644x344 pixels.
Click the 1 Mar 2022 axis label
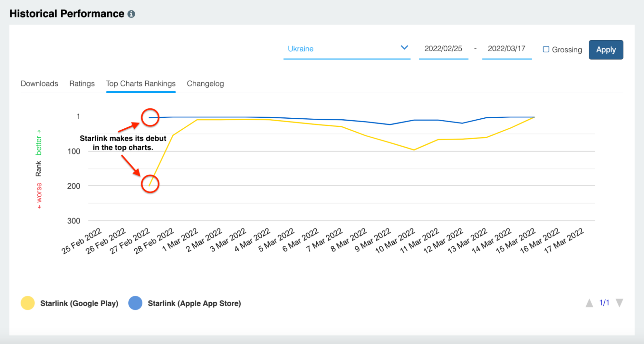[180, 240]
